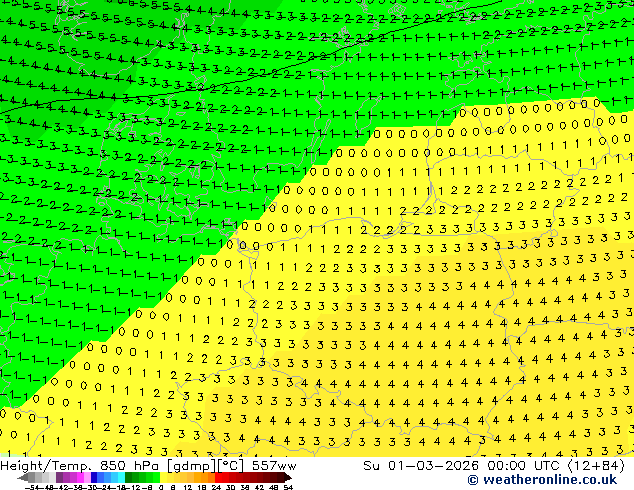The height and width of the screenshot is (490, 634).
Task: Click the forecast offset label '(12+84)'
Action: click(596, 466)
